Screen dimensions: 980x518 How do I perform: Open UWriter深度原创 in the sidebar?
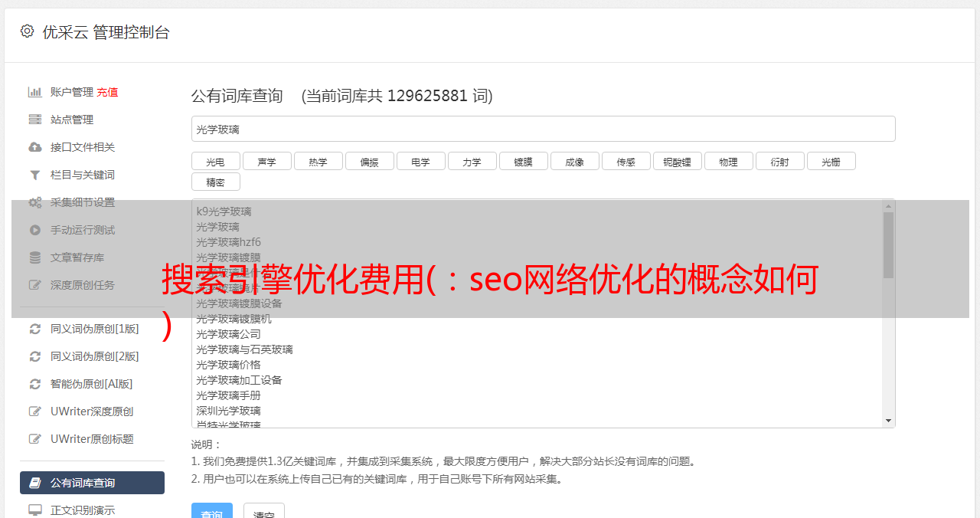click(92, 411)
